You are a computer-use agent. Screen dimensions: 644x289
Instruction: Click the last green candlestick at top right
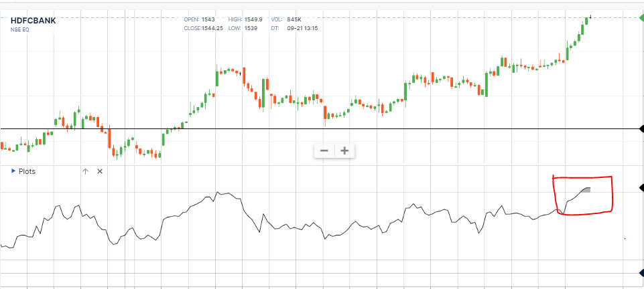pyautogui.click(x=585, y=20)
